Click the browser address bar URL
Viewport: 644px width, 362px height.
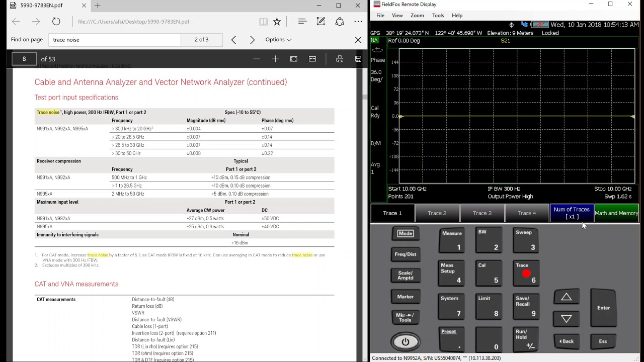click(134, 22)
